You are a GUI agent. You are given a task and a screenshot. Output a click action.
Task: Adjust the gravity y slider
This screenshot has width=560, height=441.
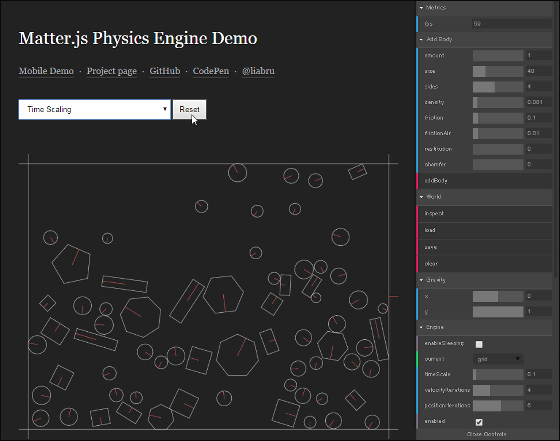[x=498, y=312]
